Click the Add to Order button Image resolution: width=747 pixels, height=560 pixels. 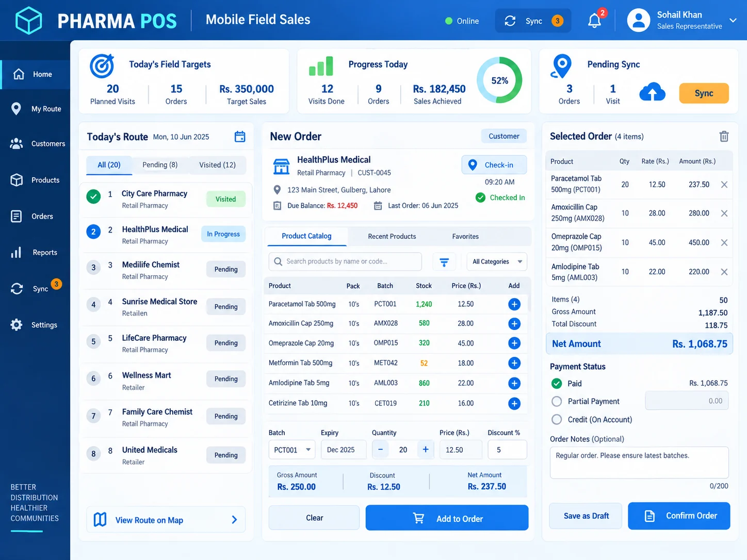[x=447, y=518]
